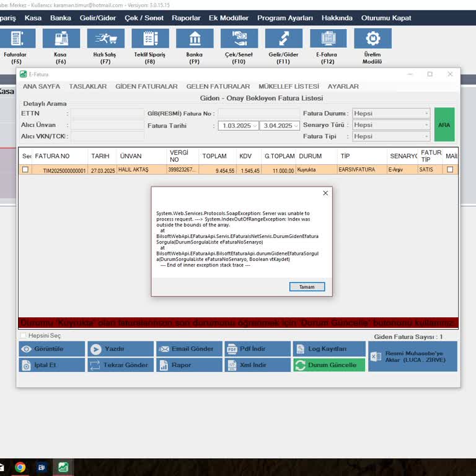Click the dark blue taskbar app icon
The width and height of the screenshot is (476, 476).
click(x=42, y=467)
